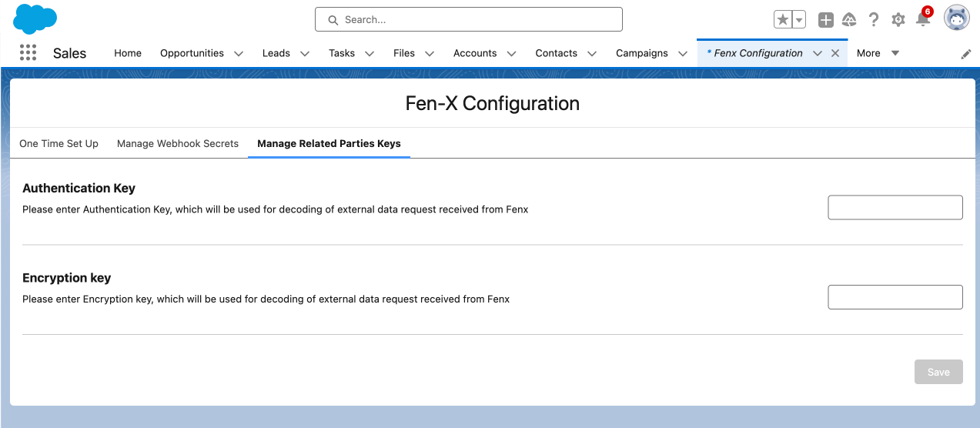Image resolution: width=980 pixels, height=428 pixels.
Task: Expand the Opportunities dropdown chevron
Action: tap(239, 54)
